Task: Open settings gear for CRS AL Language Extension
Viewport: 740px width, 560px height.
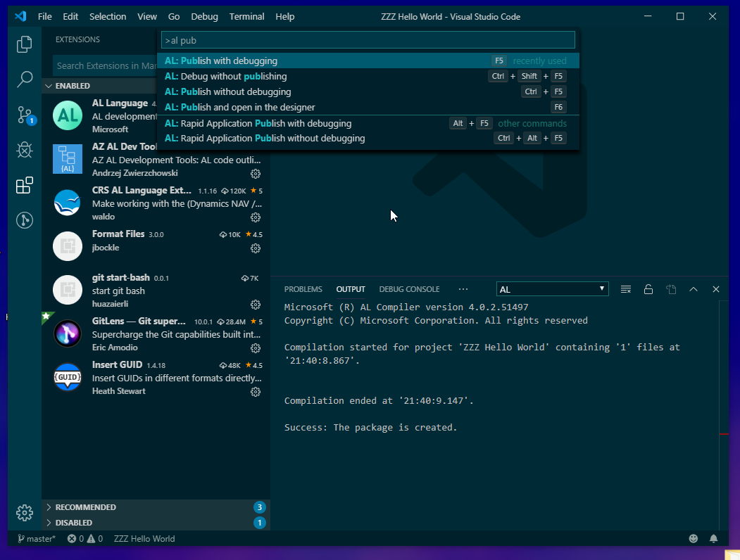Action: pyautogui.click(x=256, y=217)
